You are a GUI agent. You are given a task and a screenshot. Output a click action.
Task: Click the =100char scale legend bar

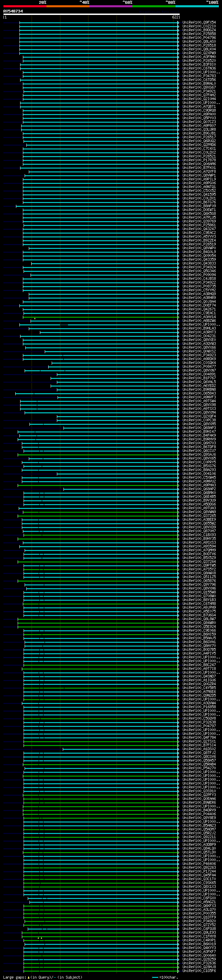coord(155,977)
